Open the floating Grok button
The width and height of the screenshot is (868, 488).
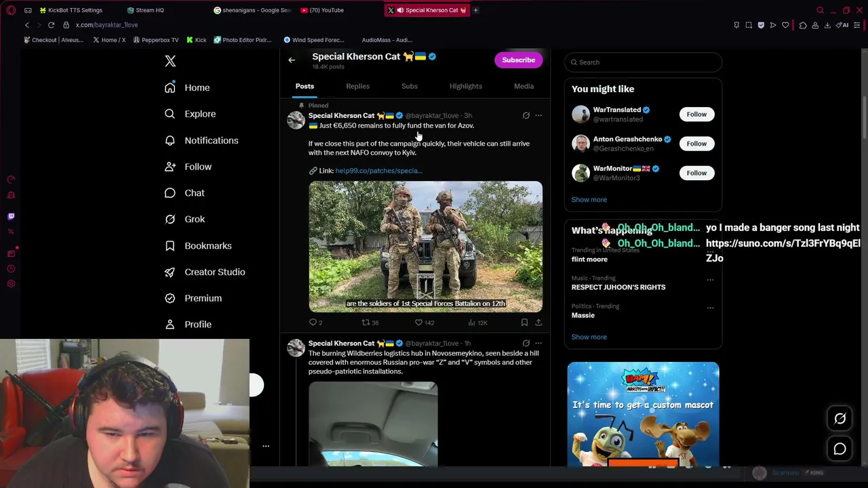pos(840,419)
